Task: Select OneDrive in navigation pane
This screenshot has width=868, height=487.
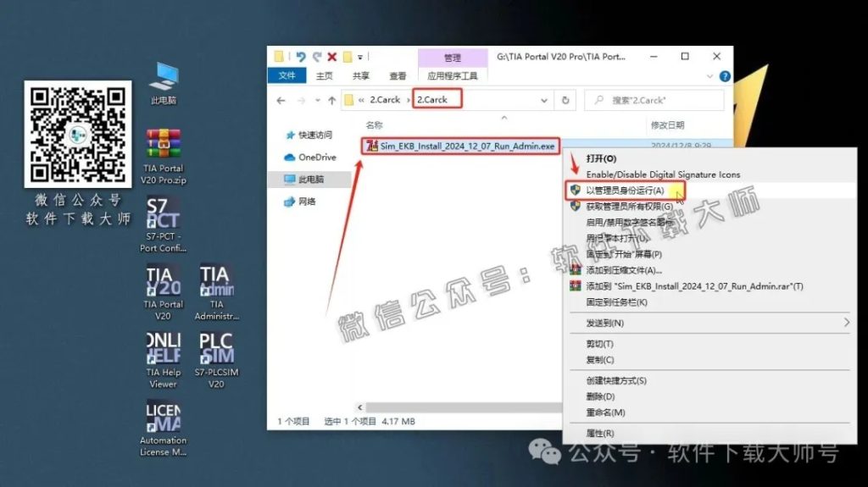Action: tap(310, 158)
